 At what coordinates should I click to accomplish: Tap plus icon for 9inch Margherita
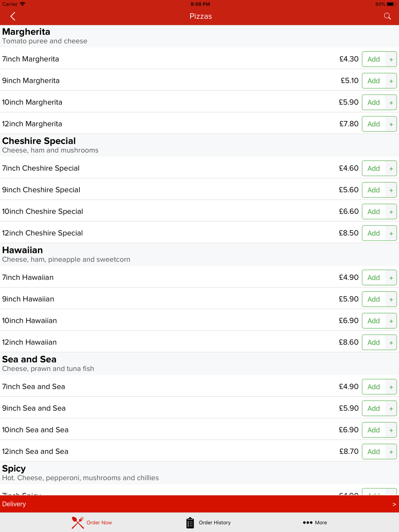pyautogui.click(x=391, y=81)
